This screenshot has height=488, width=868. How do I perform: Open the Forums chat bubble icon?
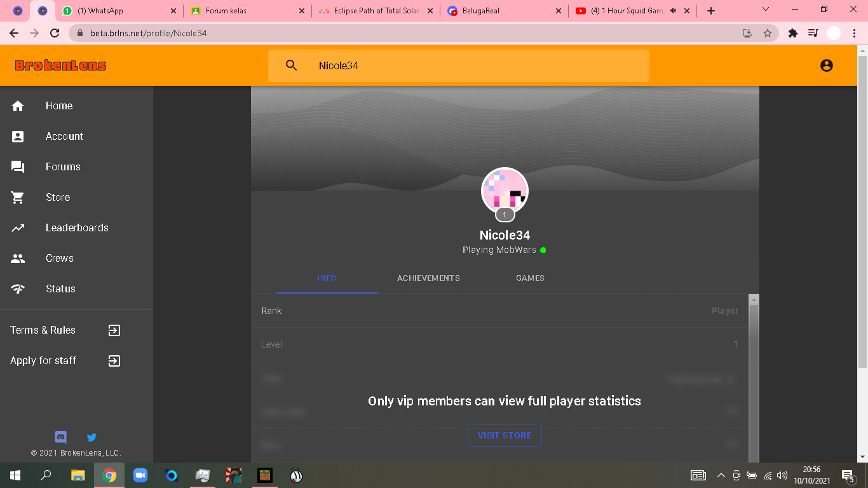18,167
